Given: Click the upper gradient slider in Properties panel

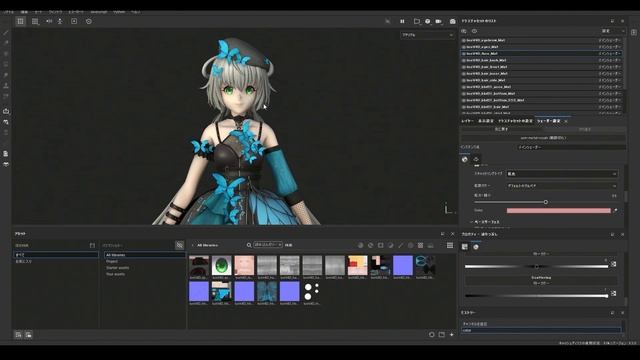Looking at the screenshot, I should (536, 267).
